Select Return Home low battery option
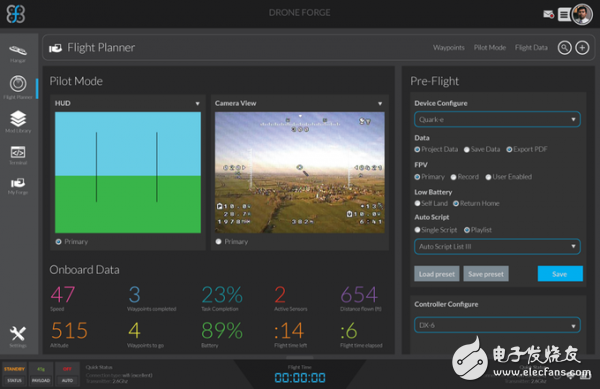Viewport: 600px width, 389px height. [x=456, y=203]
